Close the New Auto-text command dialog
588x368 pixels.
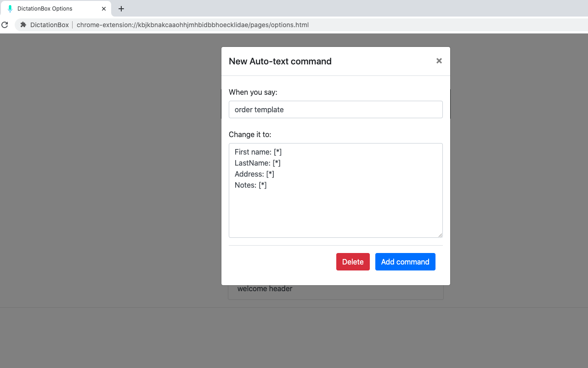[x=439, y=61]
